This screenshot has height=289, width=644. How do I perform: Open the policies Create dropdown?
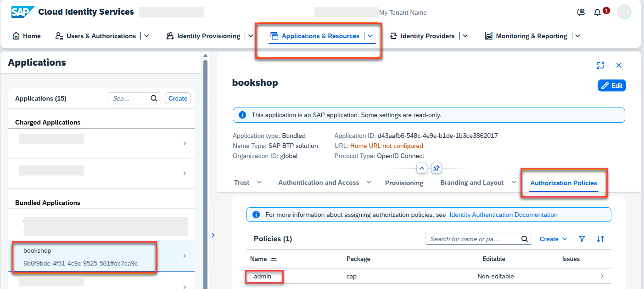(554, 239)
